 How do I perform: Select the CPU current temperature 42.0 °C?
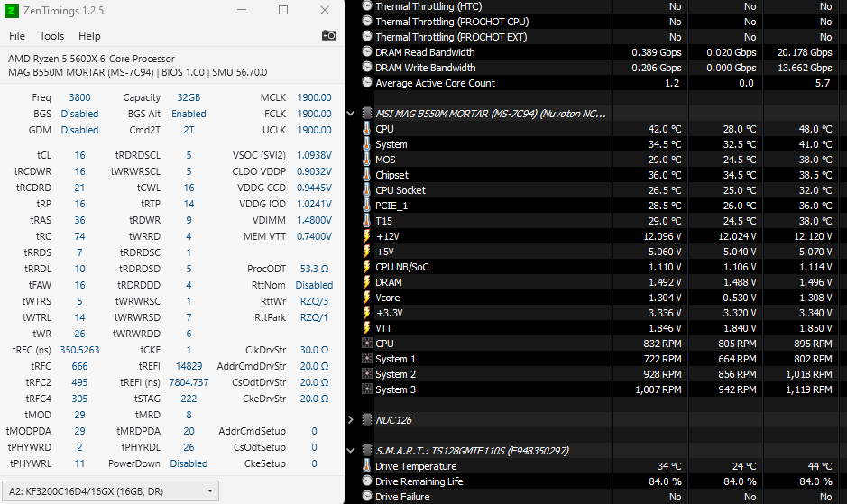point(665,129)
